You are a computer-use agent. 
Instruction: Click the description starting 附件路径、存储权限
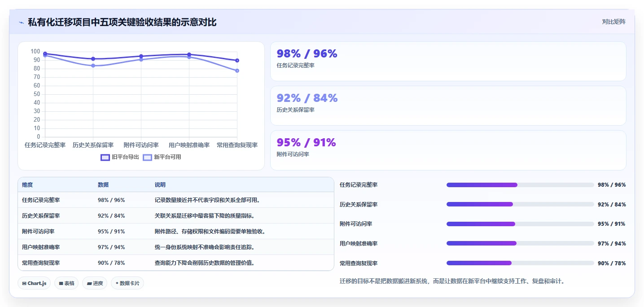[x=210, y=232]
